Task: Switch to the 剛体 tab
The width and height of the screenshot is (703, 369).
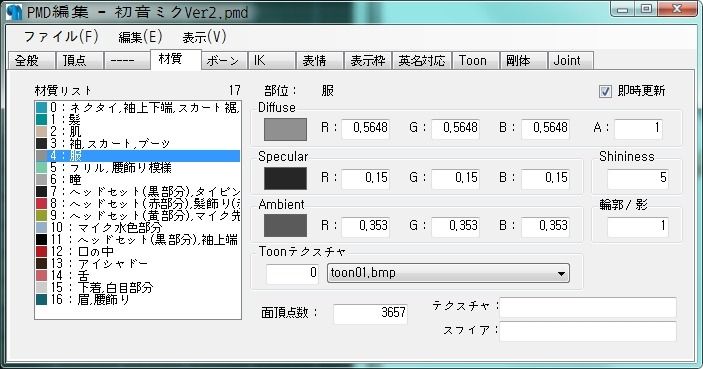Action: (524, 61)
